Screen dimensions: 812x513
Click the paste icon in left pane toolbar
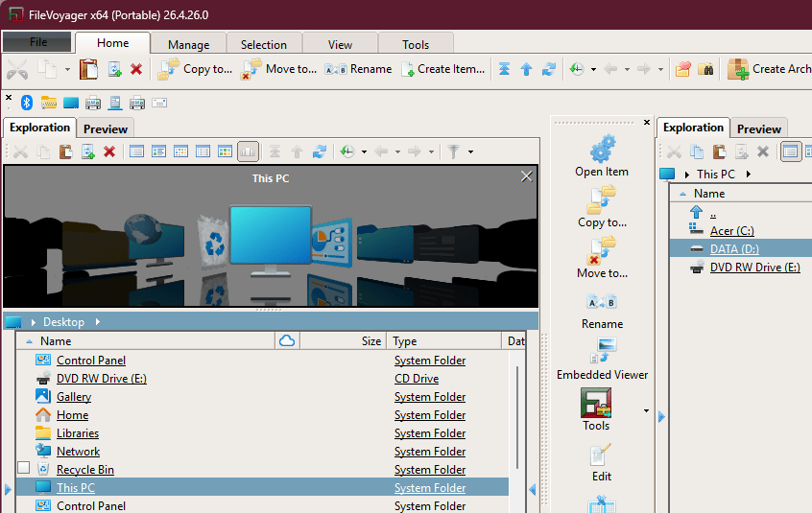65,152
